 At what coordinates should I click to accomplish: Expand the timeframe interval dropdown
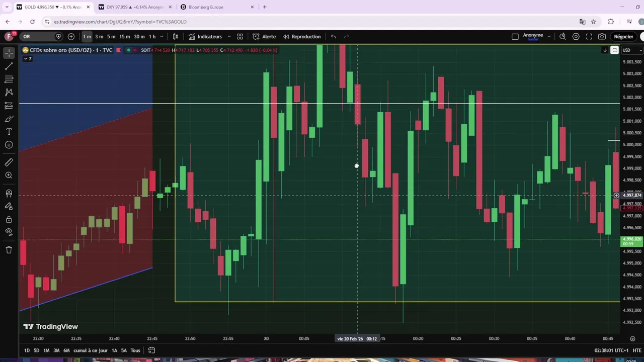tap(161, 36)
